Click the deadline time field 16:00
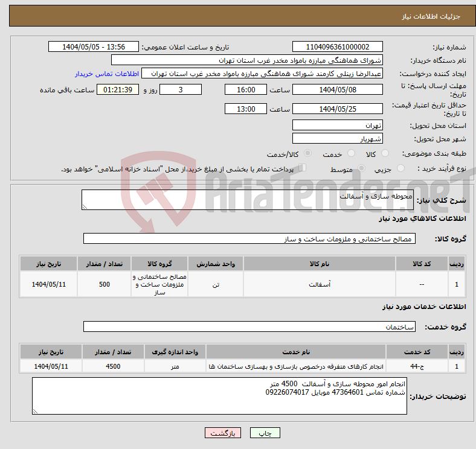The height and width of the screenshot is (449, 476). 246,89
